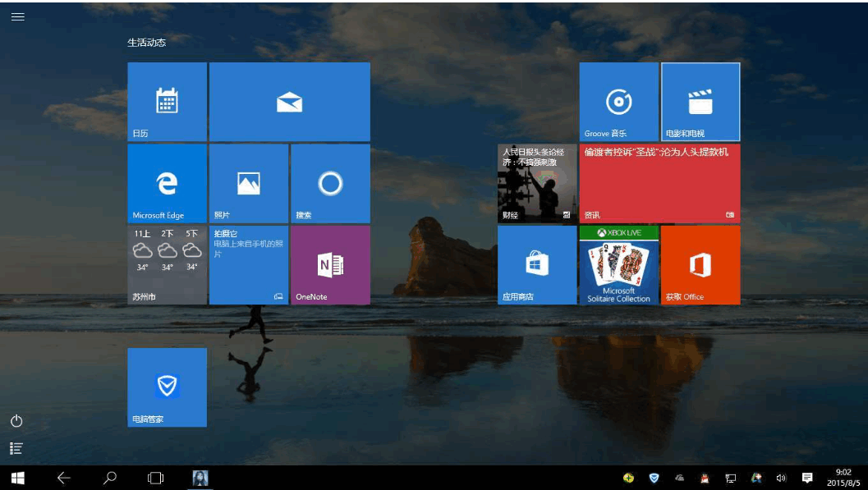Launch OneNote from its purple tile

[330, 265]
